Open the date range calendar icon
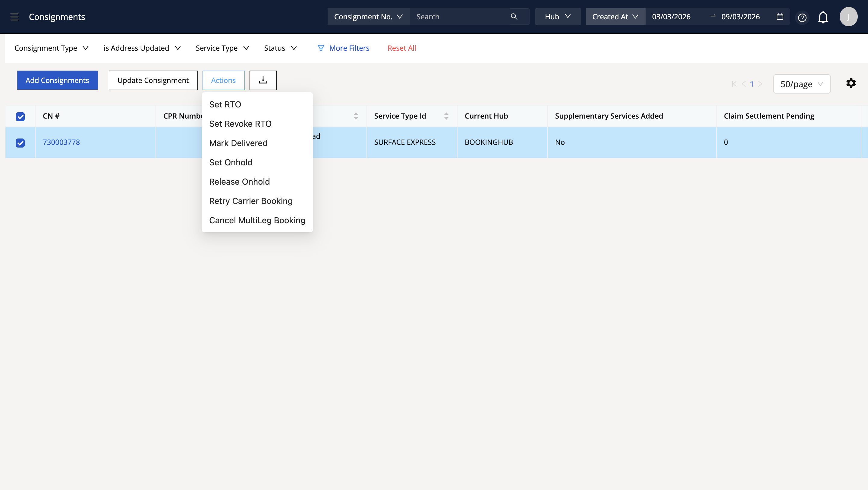868x490 pixels. [780, 17]
